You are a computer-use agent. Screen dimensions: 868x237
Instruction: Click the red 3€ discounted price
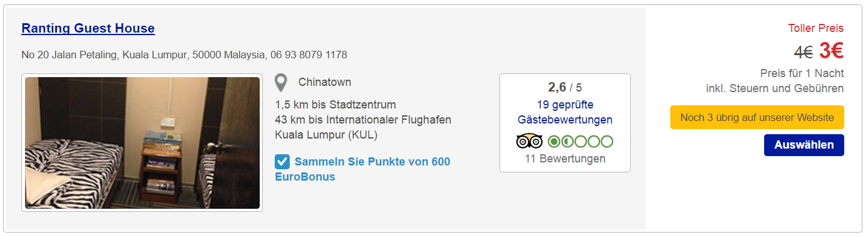tap(832, 51)
